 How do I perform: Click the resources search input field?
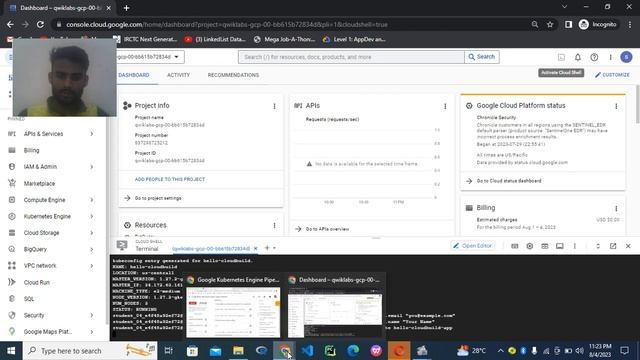click(x=351, y=57)
